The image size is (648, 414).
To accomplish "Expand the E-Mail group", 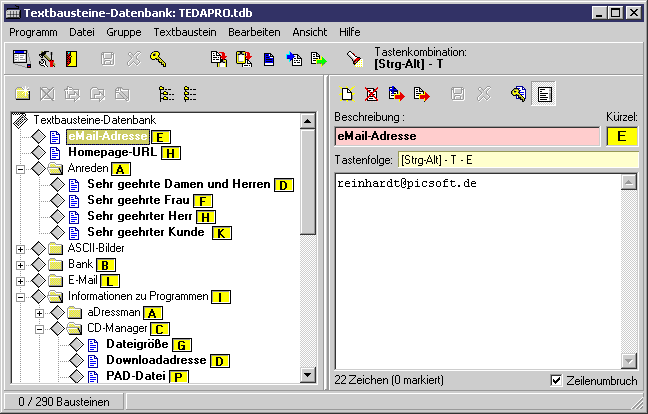I will pos(20,281).
